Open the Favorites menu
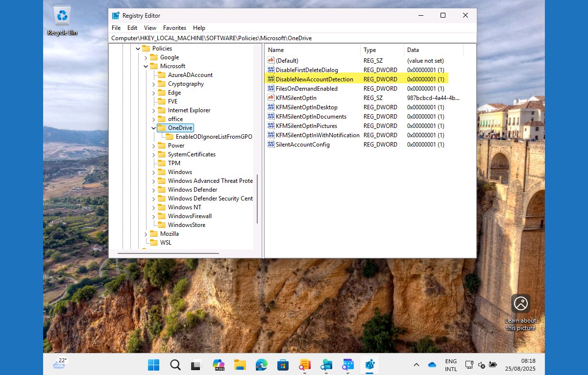 pyautogui.click(x=174, y=28)
